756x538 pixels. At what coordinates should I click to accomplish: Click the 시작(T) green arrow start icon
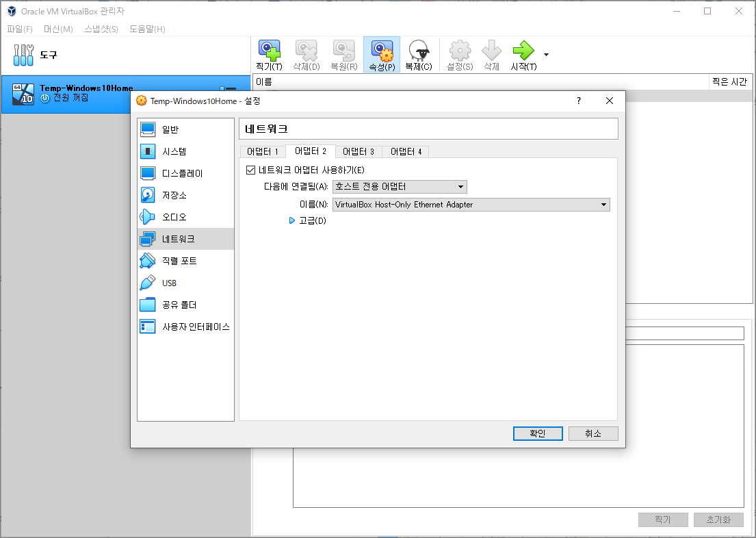(x=523, y=55)
